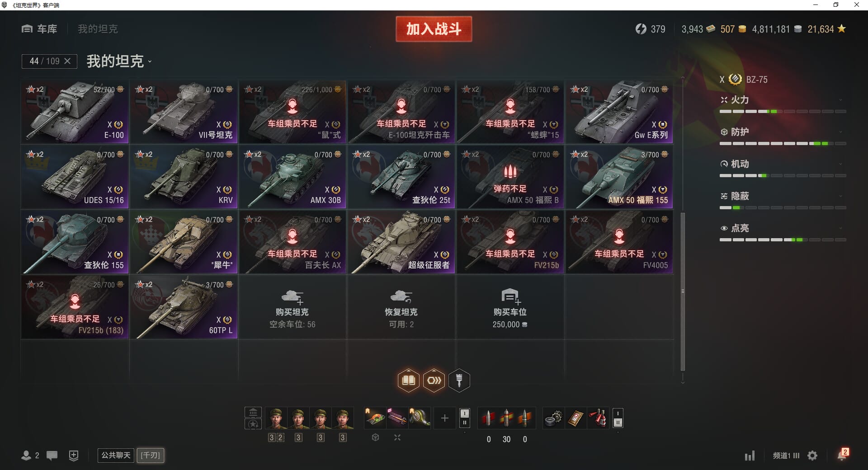Open the barracks building icon beside crew
Image resolution: width=868 pixels, height=470 pixels.
[x=253, y=412]
